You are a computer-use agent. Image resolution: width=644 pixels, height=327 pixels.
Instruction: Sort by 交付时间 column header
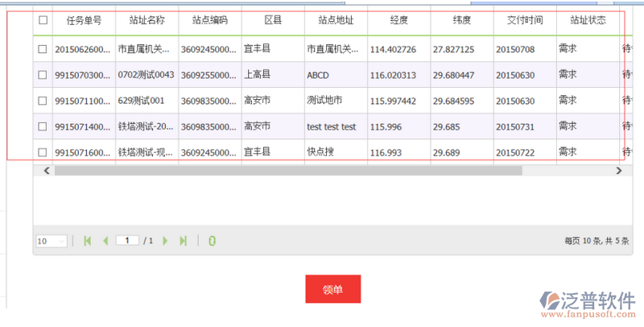(524, 20)
